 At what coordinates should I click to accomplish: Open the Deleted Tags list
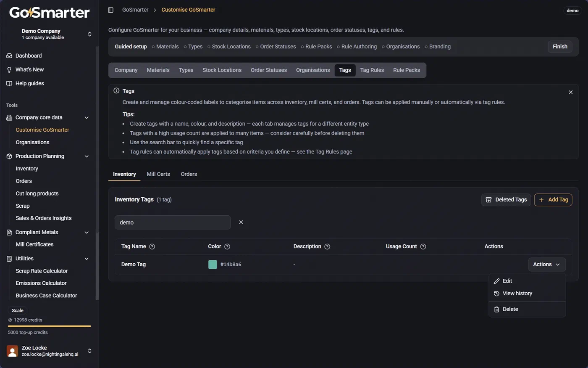click(506, 200)
